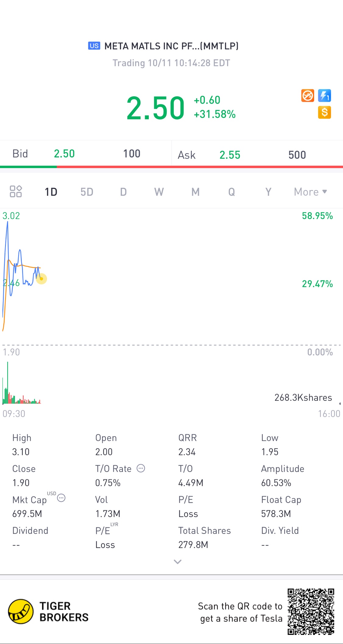The width and height of the screenshot is (343, 644).
Task: Tap the yellow dollar sign icon
Action: pos(324,112)
